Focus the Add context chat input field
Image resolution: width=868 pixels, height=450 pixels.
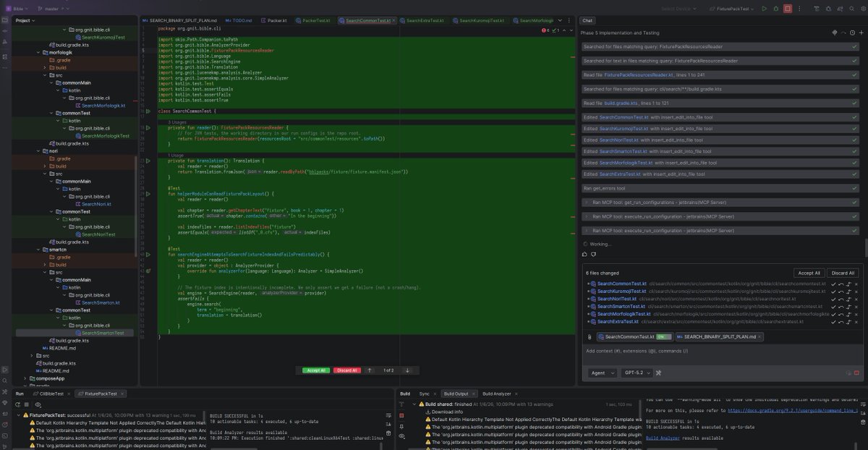pos(722,351)
